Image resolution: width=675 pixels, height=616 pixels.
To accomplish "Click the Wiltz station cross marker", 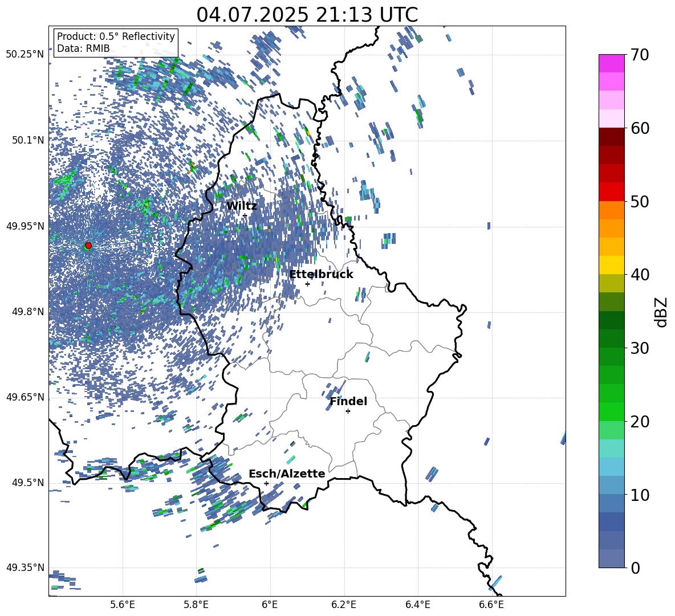I will (245, 215).
